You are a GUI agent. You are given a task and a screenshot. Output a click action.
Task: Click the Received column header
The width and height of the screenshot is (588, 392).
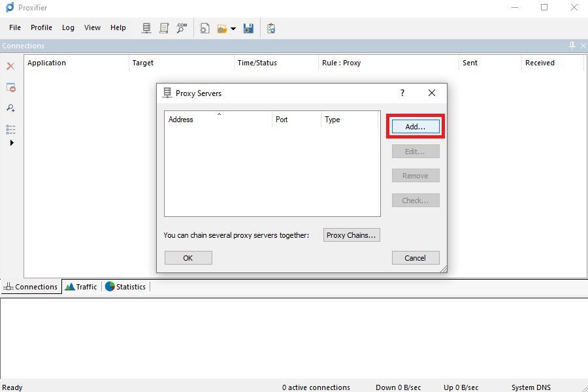553,63
